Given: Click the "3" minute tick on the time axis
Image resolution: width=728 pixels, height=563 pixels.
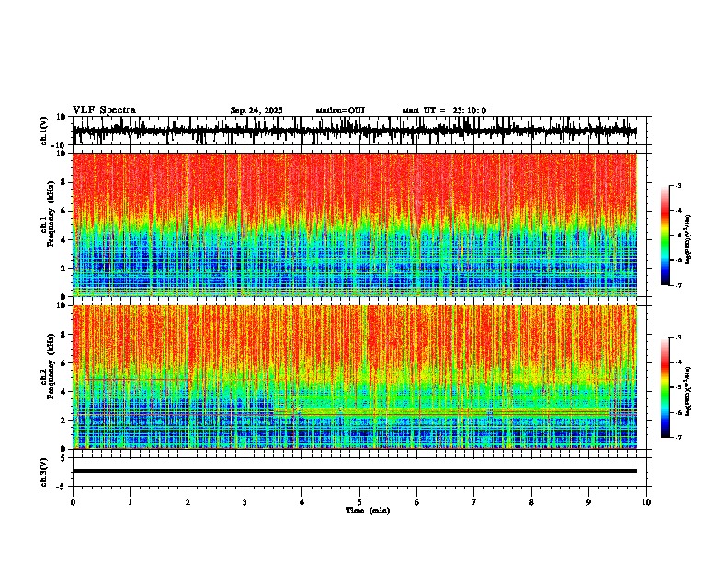Looking at the screenshot, I should pyautogui.click(x=245, y=502).
